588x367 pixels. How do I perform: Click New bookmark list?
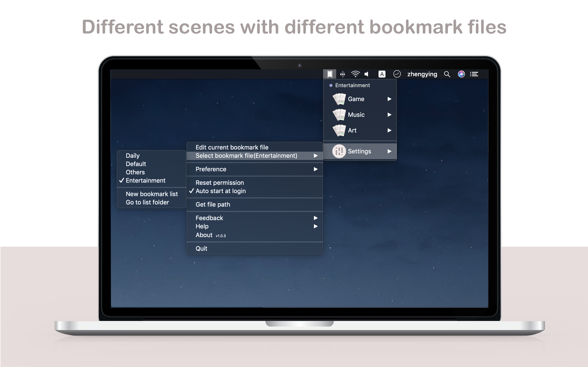point(152,194)
